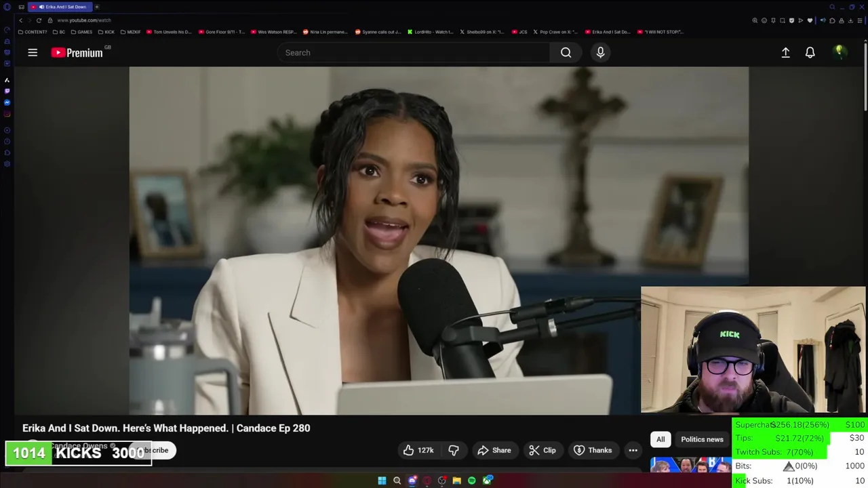The height and width of the screenshot is (488, 868).
Task: Send a Thanks to the creator
Action: point(593,450)
